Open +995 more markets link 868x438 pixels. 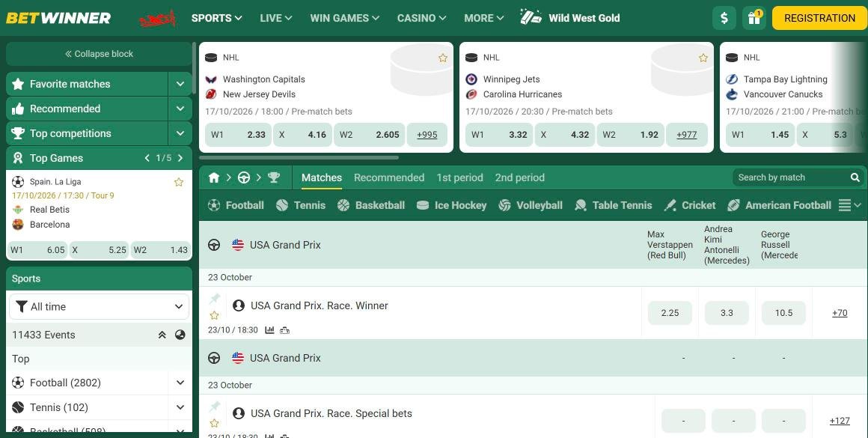(x=427, y=135)
